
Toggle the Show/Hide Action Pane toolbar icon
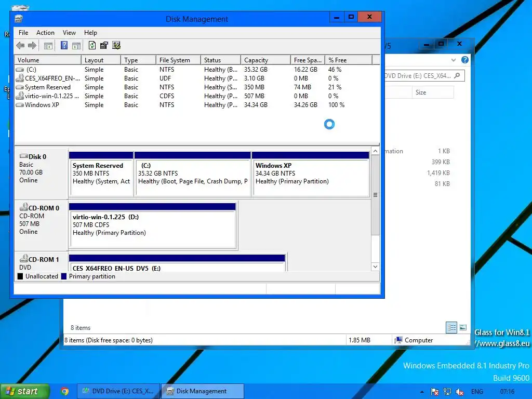pyautogui.click(x=77, y=46)
